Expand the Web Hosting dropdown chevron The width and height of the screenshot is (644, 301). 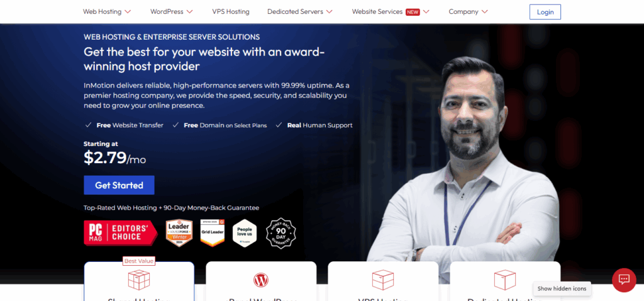point(128,12)
